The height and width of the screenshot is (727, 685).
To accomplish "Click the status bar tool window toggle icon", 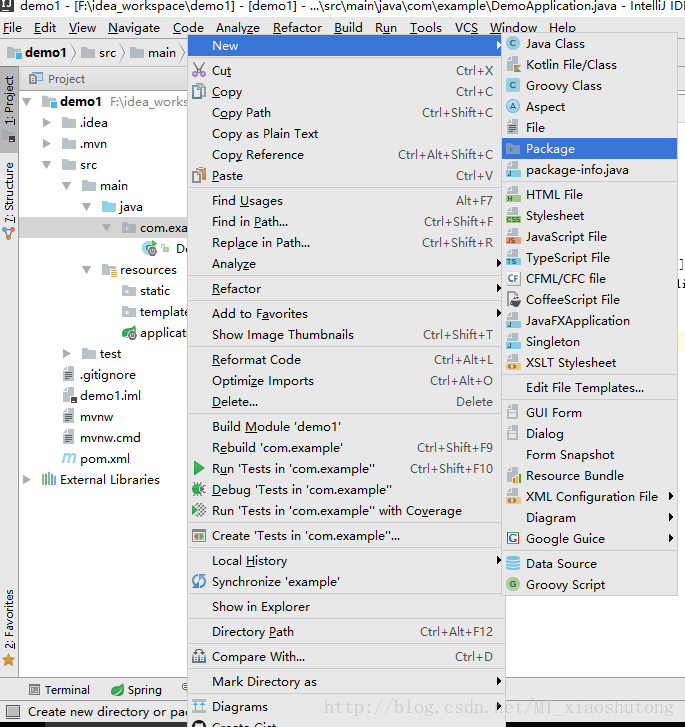I will pos(13,711).
